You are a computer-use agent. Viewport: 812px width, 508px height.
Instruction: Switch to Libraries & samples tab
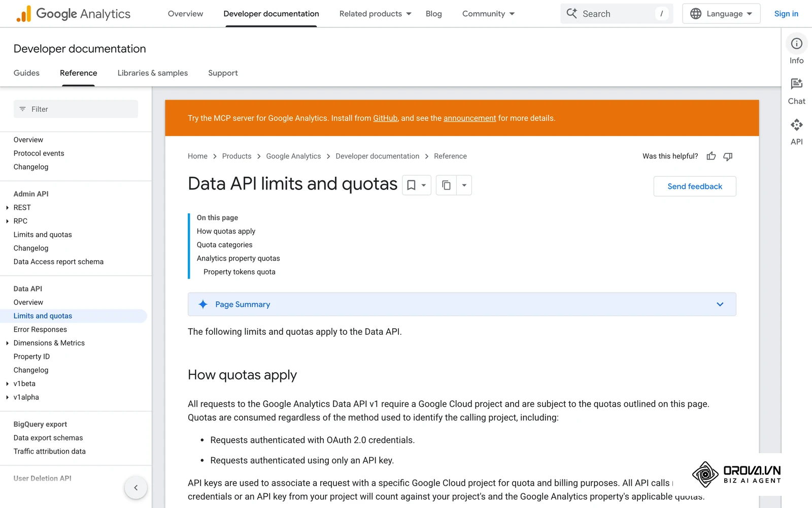pyautogui.click(x=152, y=73)
